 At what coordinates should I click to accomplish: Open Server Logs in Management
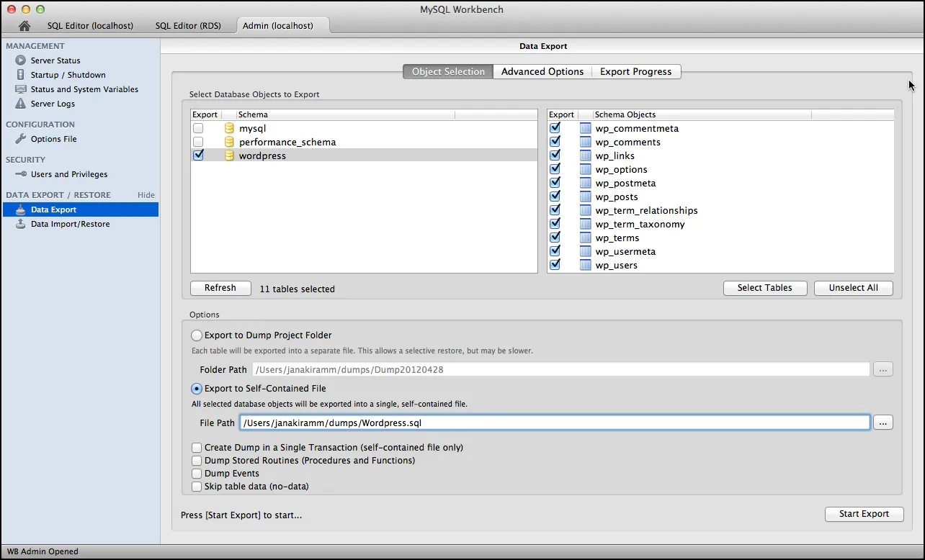point(53,104)
